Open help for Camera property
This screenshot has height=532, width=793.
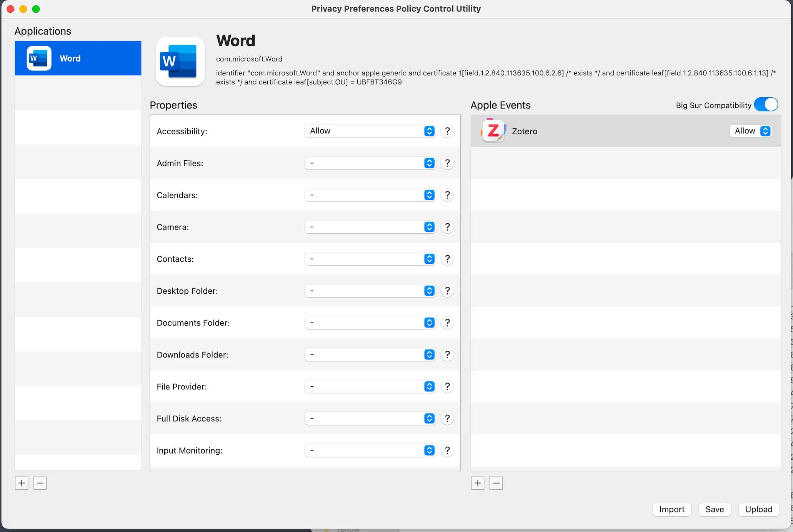[x=447, y=227]
